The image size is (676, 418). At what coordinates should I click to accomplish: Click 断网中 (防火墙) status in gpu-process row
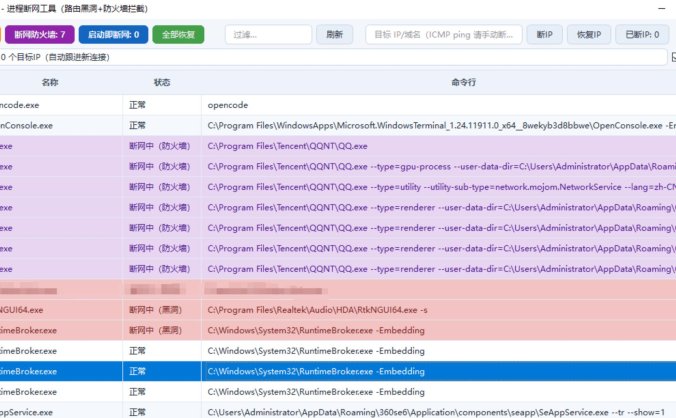tap(160, 167)
